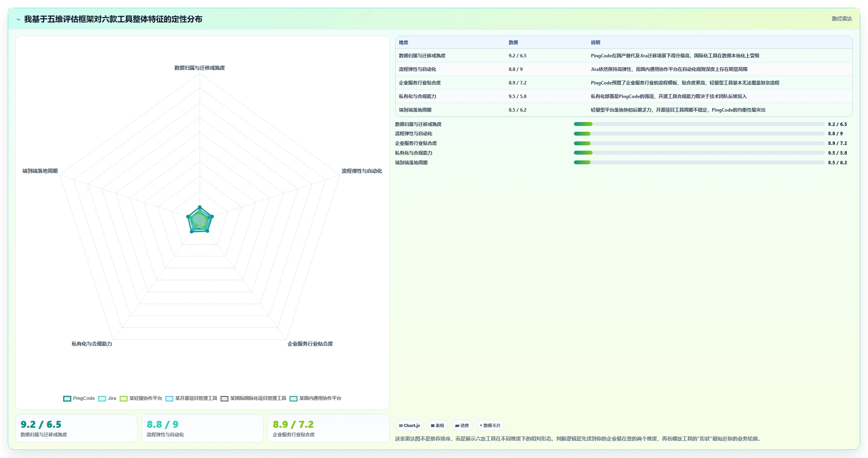
Task: Click progress bar for 数据归属与迁移成熟度
Action: pos(699,124)
